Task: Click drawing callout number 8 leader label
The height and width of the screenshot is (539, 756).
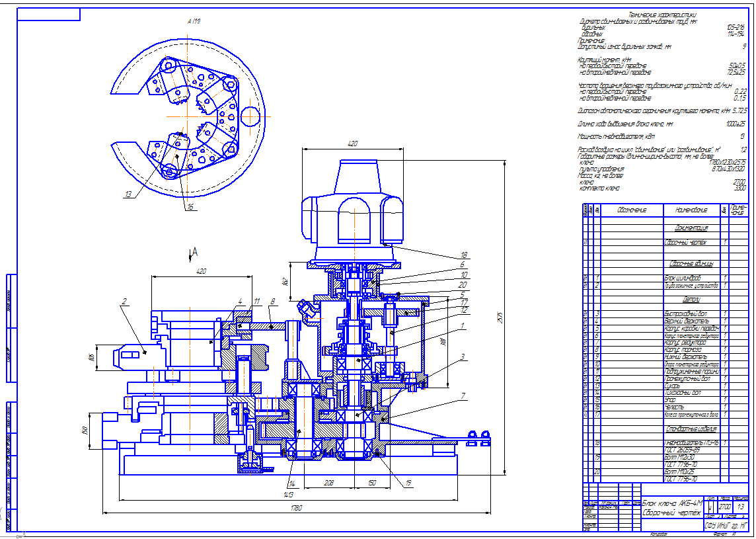Action: pyautogui.click(x=273, y=302)
